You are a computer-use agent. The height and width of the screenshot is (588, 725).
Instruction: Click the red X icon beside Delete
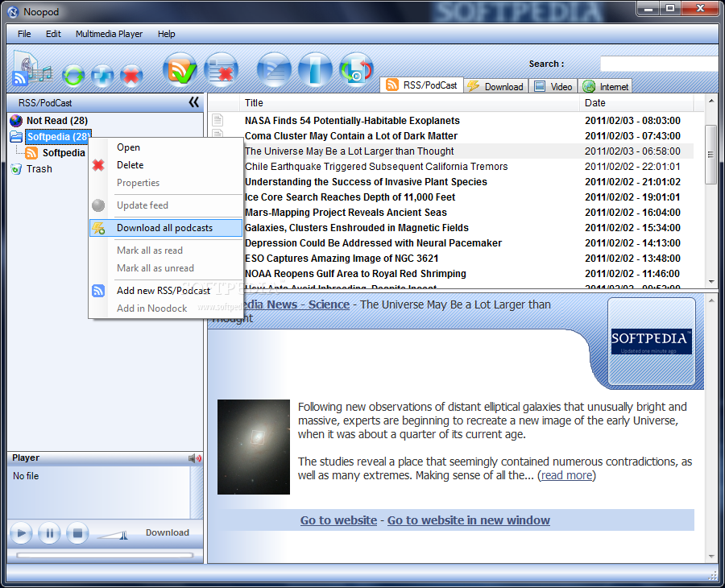[98, 165]
